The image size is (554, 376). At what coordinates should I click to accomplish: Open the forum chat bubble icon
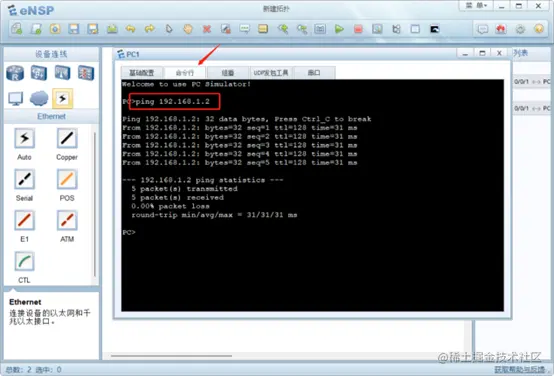483,29
